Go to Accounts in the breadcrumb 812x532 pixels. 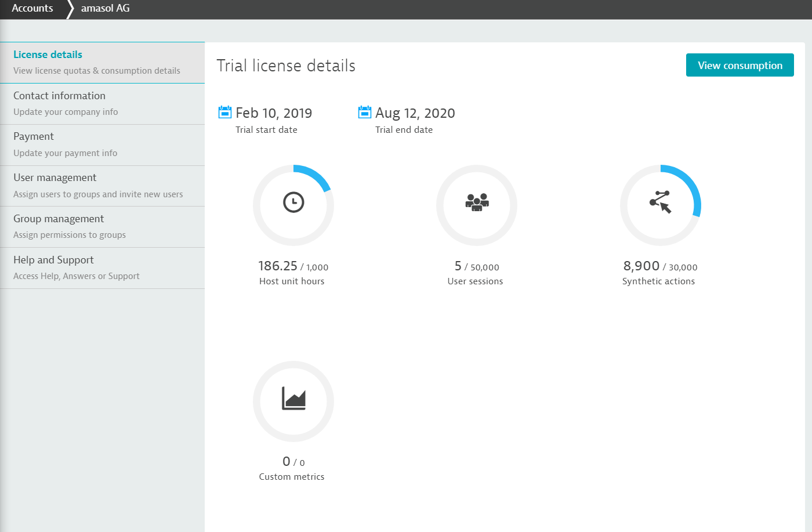click(x=32, y=9)
